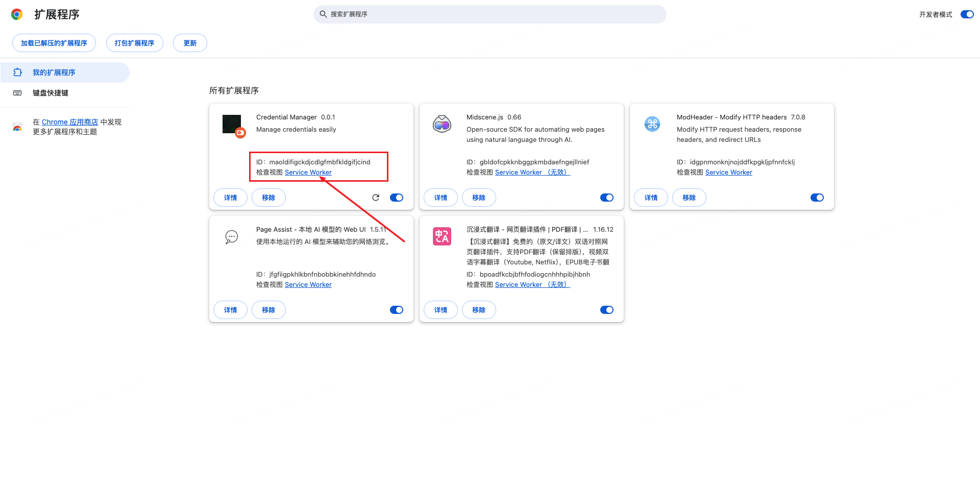Click the 所有扩展程序 heading
980x489 pixels.
point(234,90)
